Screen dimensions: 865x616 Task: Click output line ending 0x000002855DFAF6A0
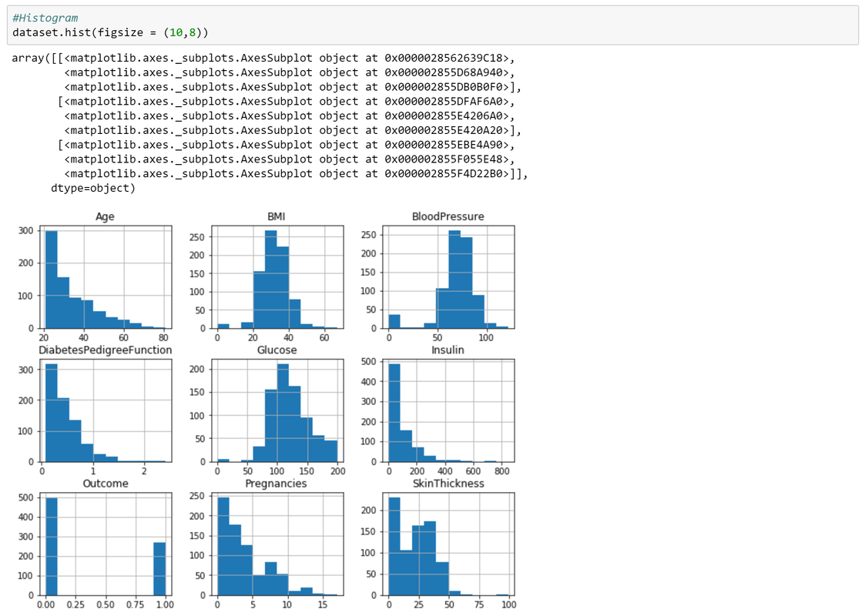(287, 102)
